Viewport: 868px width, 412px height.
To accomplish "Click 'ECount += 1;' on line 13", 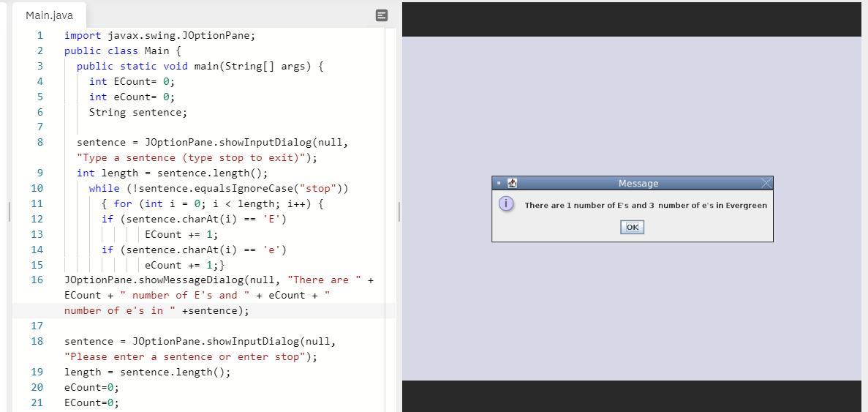I will tap(181, 234).
